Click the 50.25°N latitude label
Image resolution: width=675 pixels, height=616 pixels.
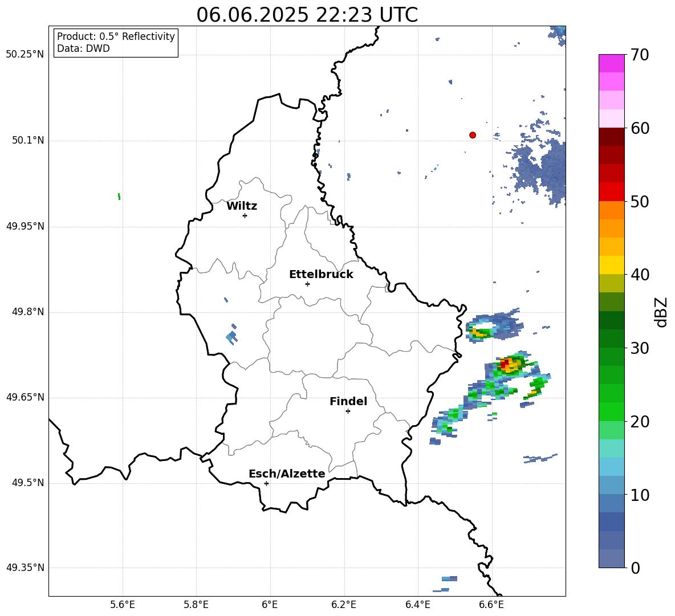25,55
